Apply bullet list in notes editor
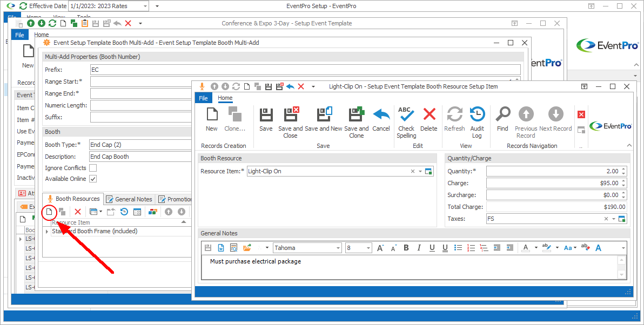644x325 pixels. point(458,247)
